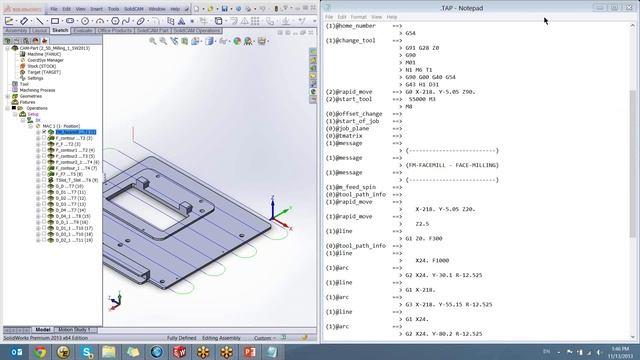Open Notepad's Format menu
This screenshot has width=640, height=360.
coord(358,17)
